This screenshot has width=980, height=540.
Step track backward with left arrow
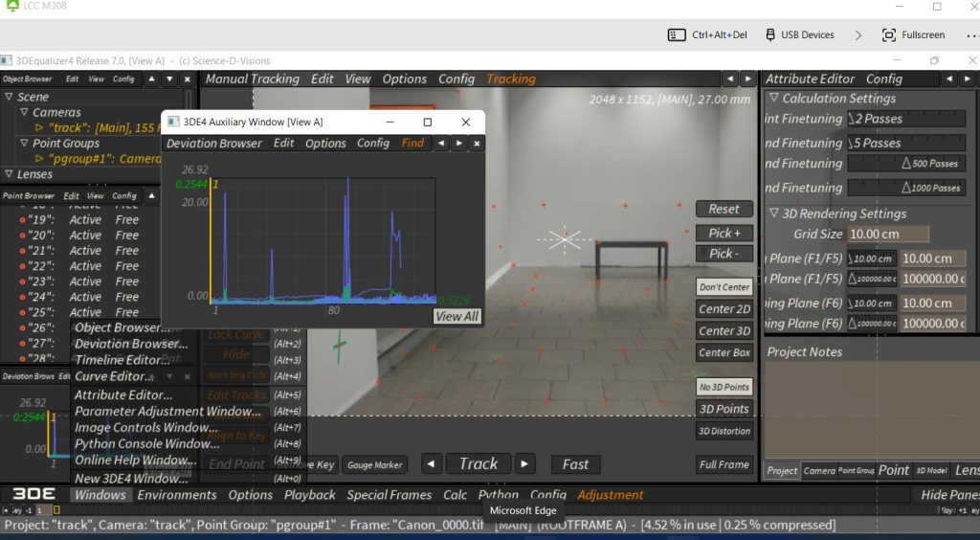coord(431,463)
